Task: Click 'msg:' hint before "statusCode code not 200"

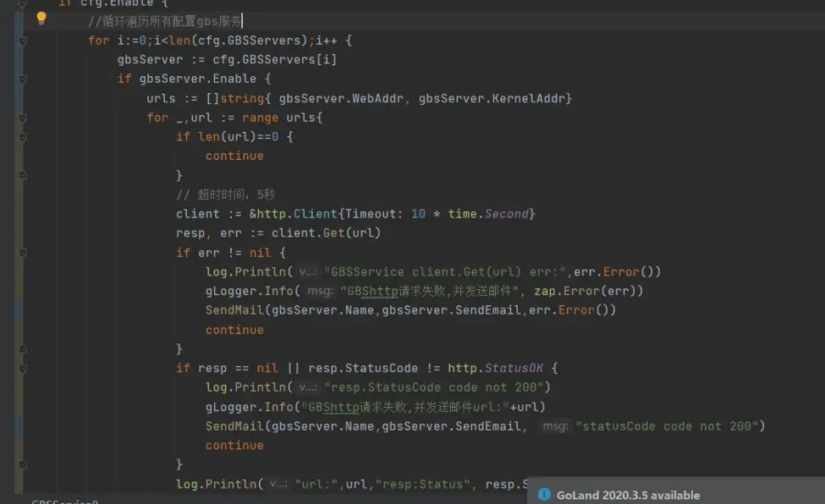Action: [555, 426]
